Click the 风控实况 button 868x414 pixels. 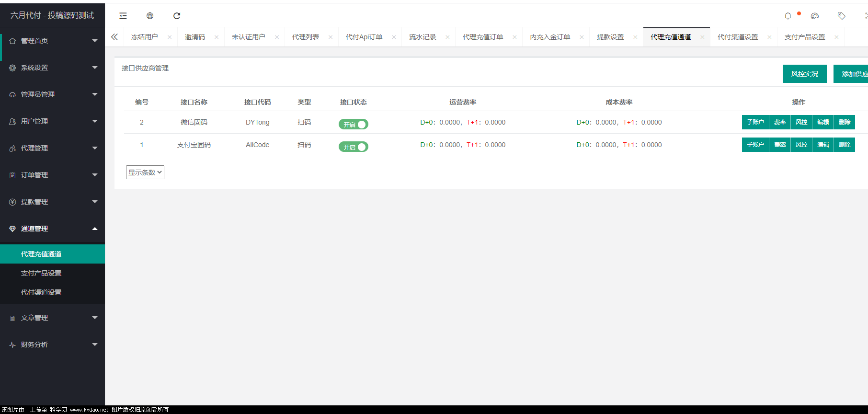click(804, 74)
